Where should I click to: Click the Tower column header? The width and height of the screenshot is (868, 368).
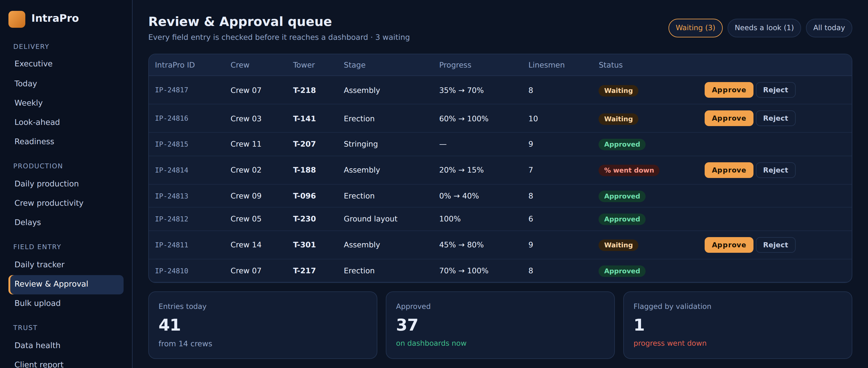[x=303, y=65]
